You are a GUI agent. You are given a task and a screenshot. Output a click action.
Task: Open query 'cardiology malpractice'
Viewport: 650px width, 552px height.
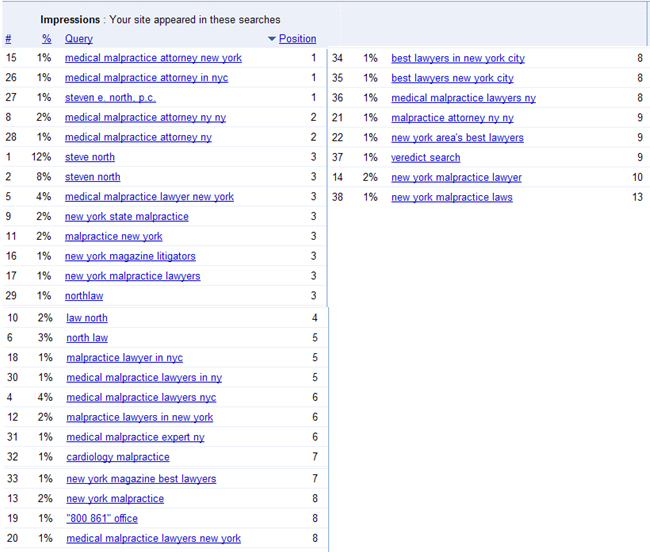[x=118, y=457]
